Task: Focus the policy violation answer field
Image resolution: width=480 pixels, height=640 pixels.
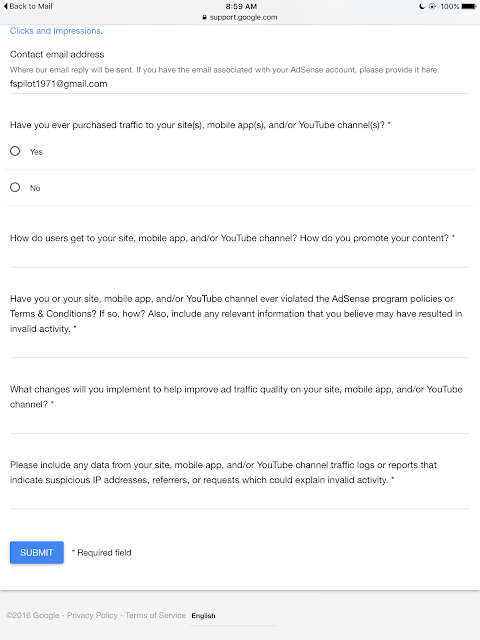Action: pos(240,349)
